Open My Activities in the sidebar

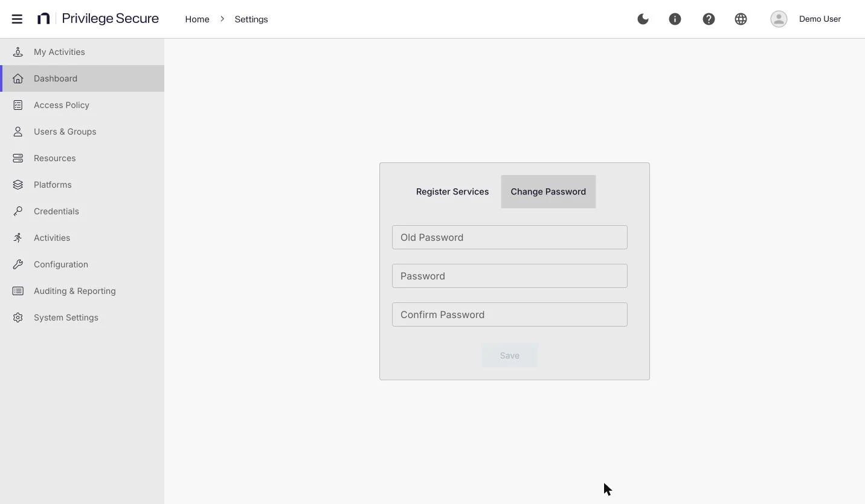click(x=82, y=52)
